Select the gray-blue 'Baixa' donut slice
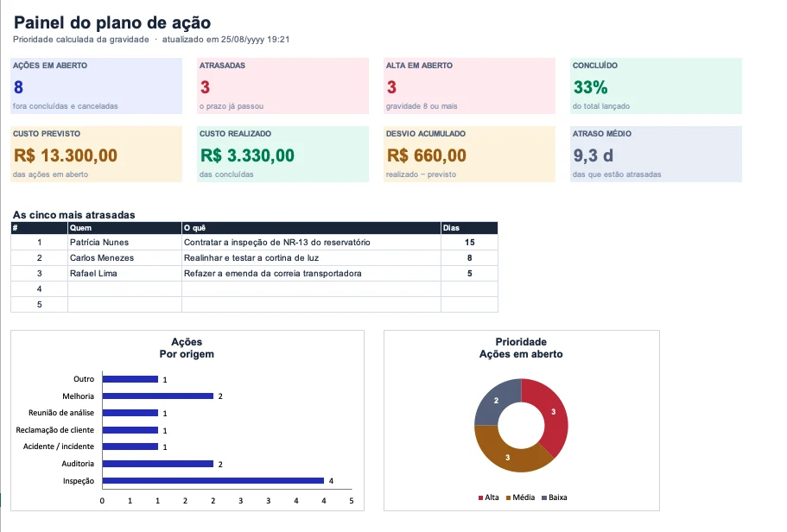Image resolution: width=787 pixels, height=532 pixels. pyautogui.click(x=495, y=401)
